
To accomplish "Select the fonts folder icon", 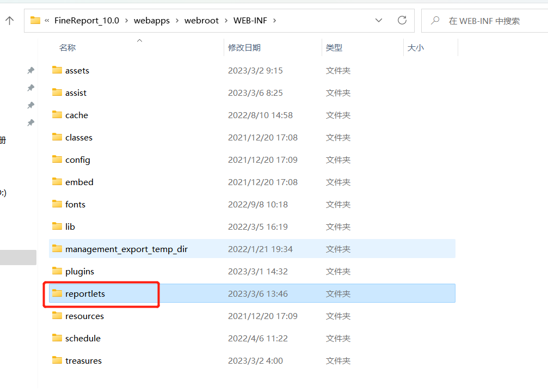I will click(57, 204).
